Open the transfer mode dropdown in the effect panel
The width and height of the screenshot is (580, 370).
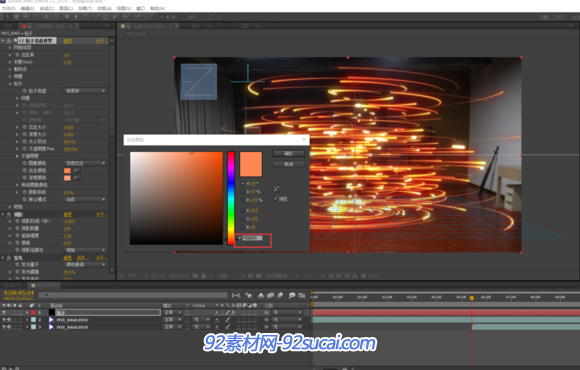(x=85, y=199)
